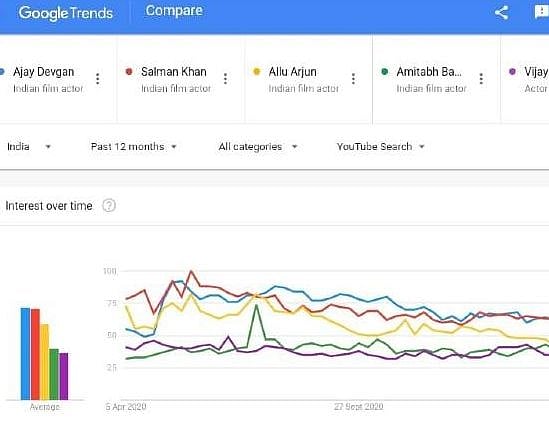This screenshot has height=446, width=549.
Task: Open Amitabh Bachchan's three-dot options menu
Action: [x=481, y=79]
